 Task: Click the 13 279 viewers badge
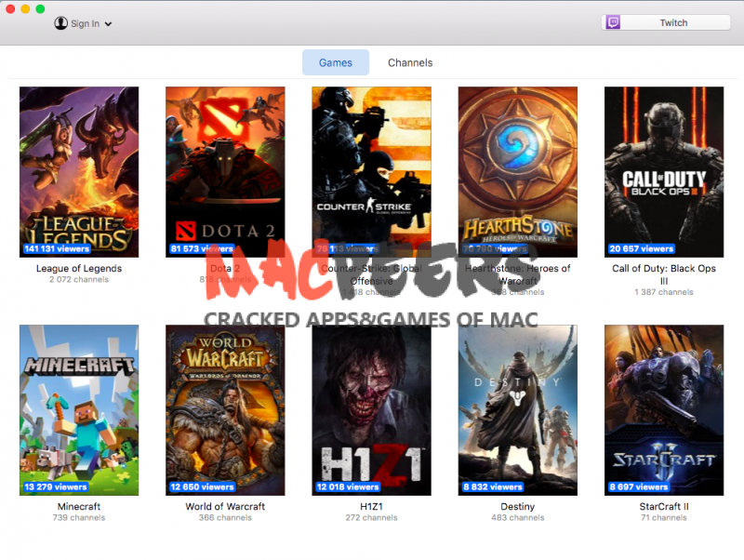click(56, 487)
